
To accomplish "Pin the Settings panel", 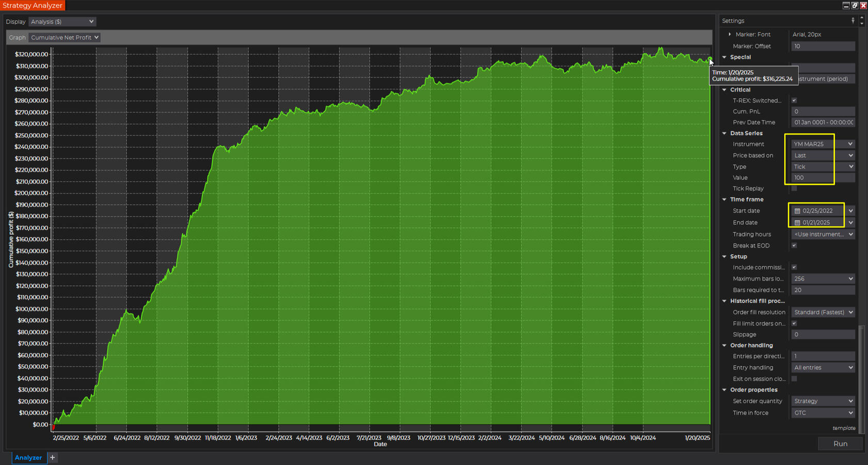I will point(853,21).
